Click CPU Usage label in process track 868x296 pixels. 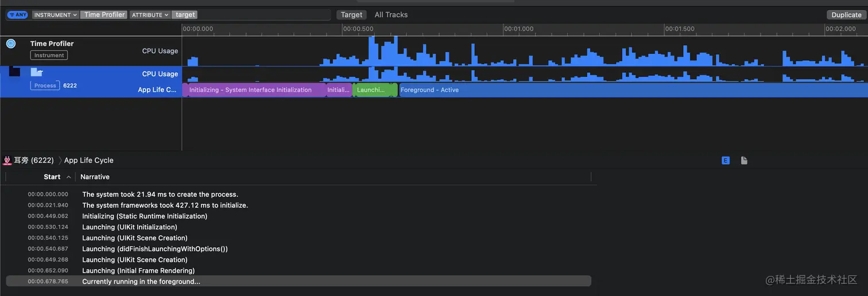pos(160,74)
